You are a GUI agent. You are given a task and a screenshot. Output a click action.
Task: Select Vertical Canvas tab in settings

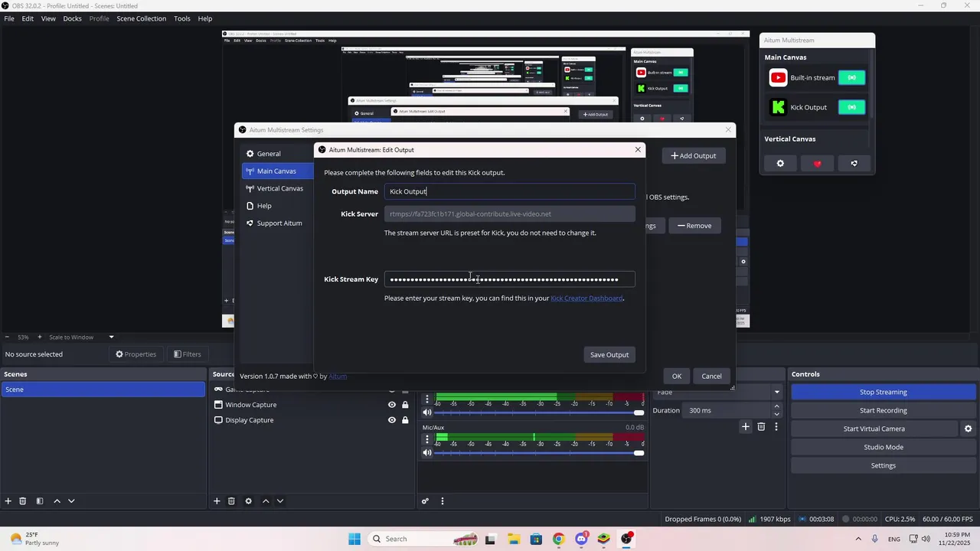277,188
